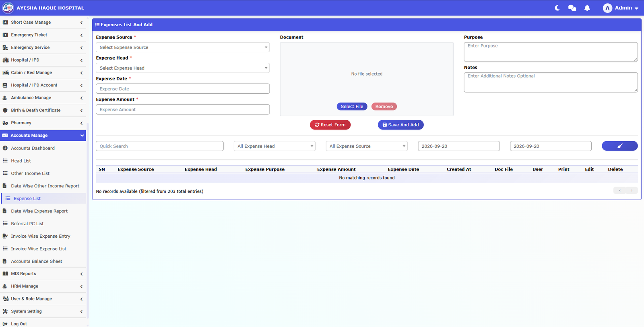
Task: Expand the HRM Manage menu
Action: coord(43,286)
